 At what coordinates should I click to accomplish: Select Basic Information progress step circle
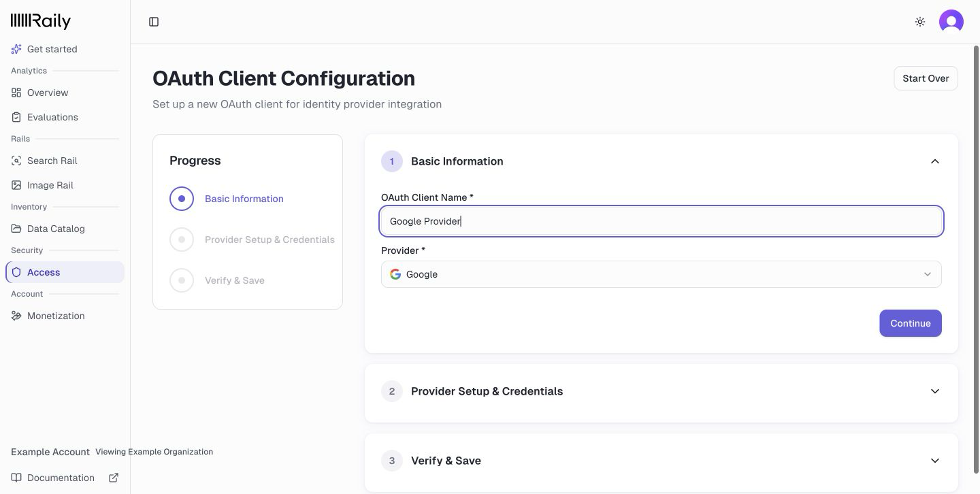[x=182, y=199]
